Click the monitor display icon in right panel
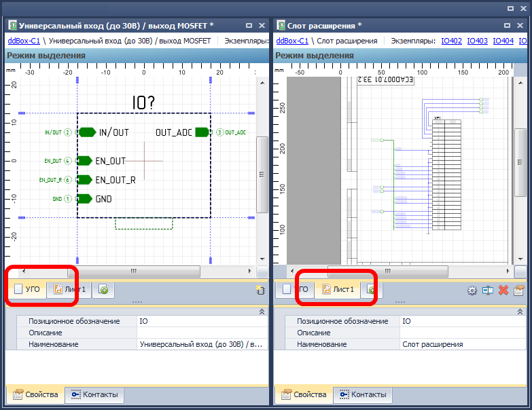The image size is (532, 410). pos(488,290)
